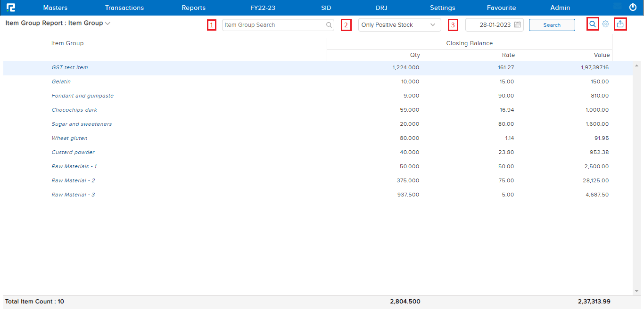Expand the Item Group report title chevron

108,23
